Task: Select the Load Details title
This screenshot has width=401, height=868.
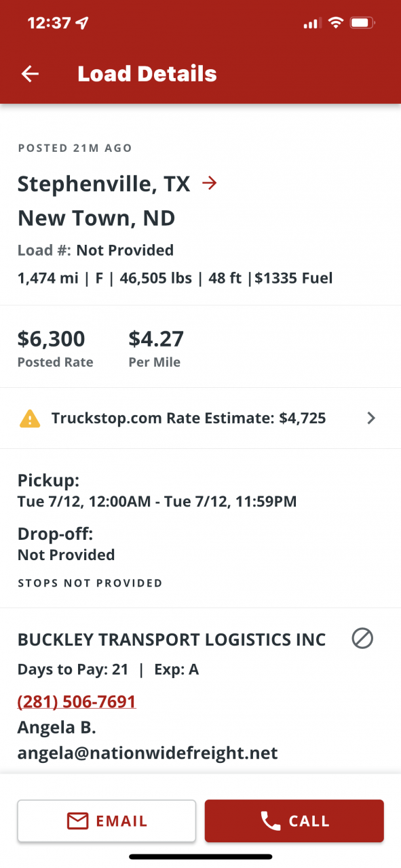Action: tap(147, 74)
